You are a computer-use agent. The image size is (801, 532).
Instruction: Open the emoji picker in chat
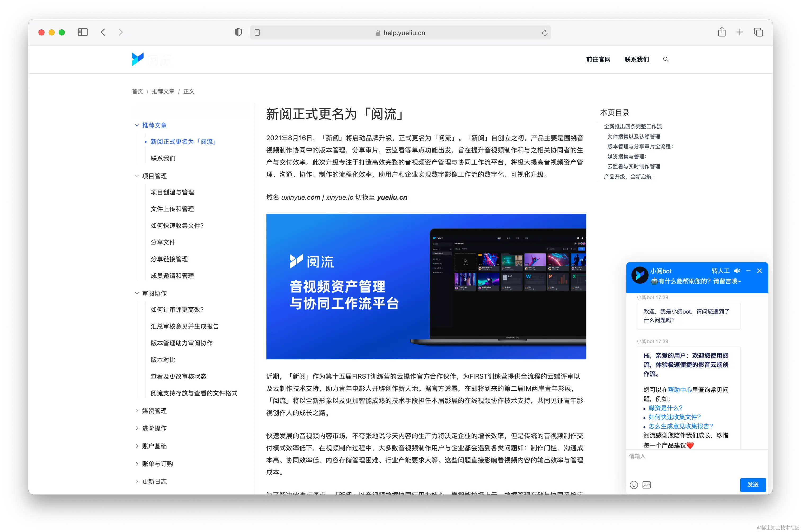click(634, 485)
